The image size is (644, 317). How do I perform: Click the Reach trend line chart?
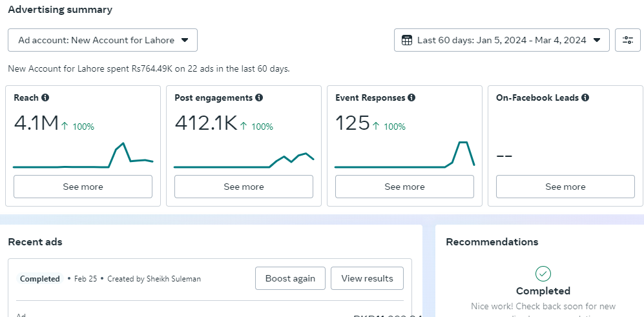coord(83,157)
